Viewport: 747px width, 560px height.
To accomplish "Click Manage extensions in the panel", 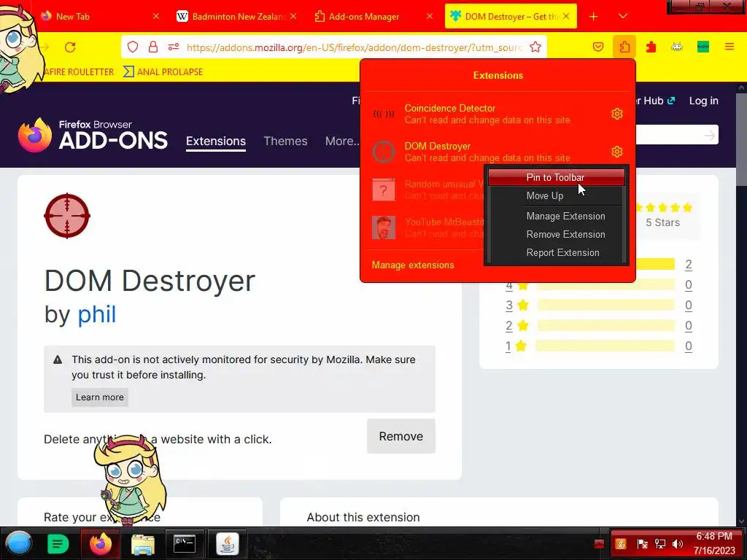I will (413, 265).
